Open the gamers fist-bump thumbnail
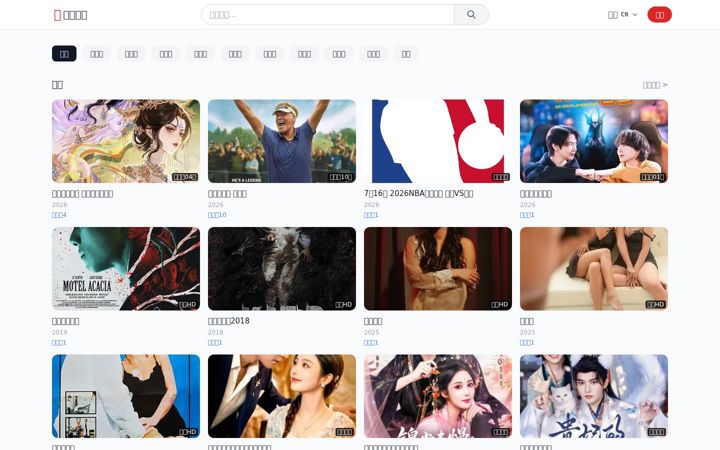720x450 pixels. pyautogui.click(x=594, y=141)
